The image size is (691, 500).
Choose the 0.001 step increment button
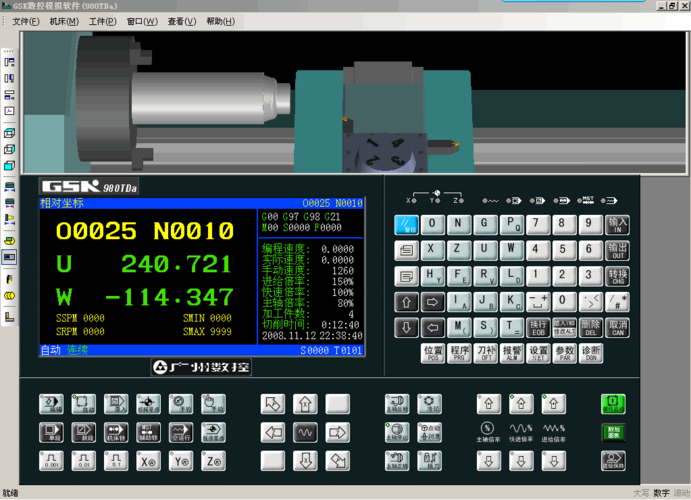(51, 461)
